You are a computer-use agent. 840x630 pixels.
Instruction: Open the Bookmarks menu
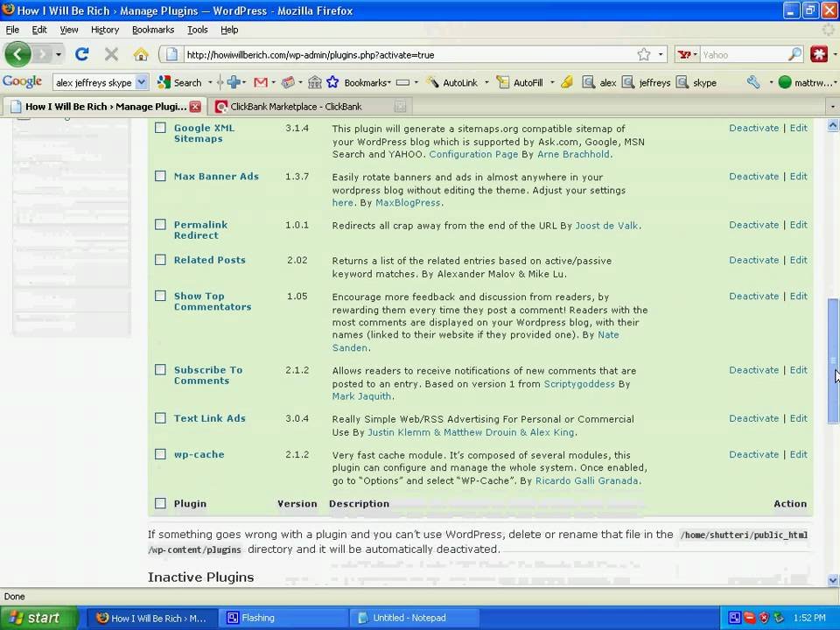(x=152, y=30)
